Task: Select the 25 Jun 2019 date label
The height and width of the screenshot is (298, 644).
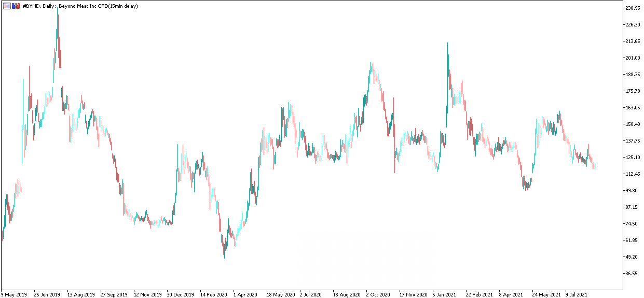Action: click(x=47, y=294)
